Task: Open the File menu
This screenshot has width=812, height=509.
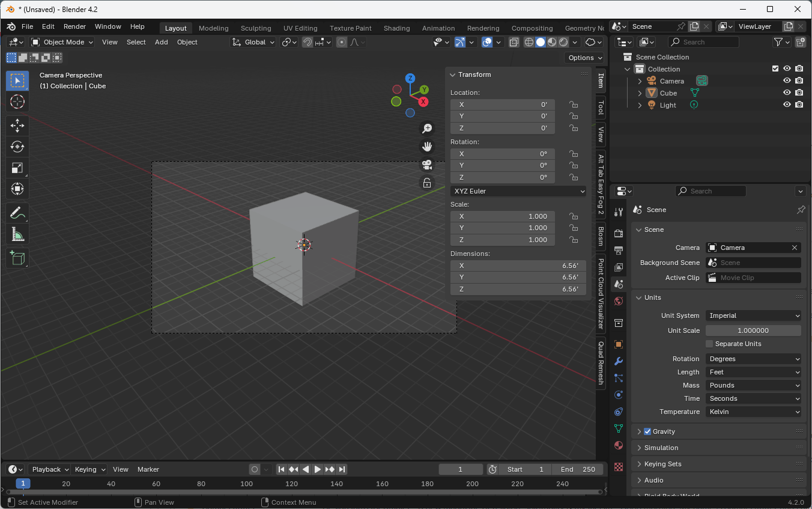Action: click(x=28, y=26)
